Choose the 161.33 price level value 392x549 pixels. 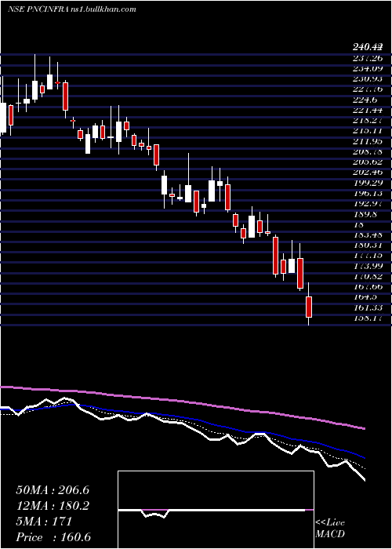coord(367,307)
